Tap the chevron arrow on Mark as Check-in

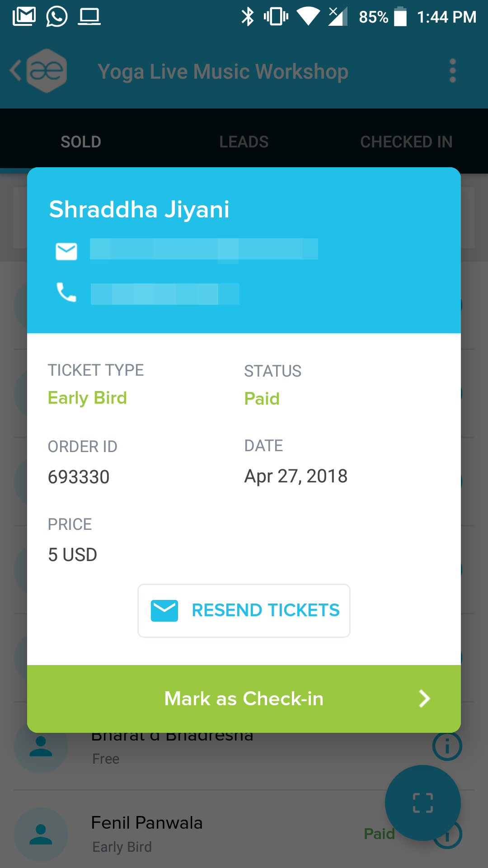(424, 698)
